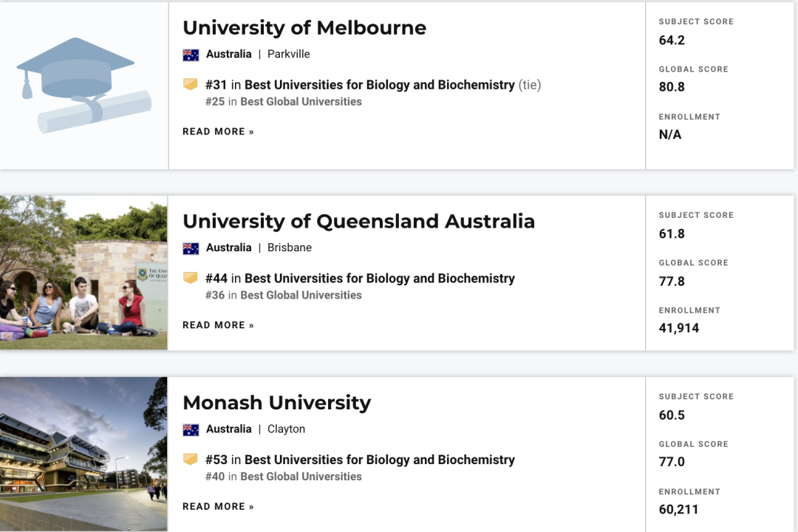This screenshot has height=532, width=798.
Task: Click the Australia flag under University of Melbourne
Action: coord(191,55)
